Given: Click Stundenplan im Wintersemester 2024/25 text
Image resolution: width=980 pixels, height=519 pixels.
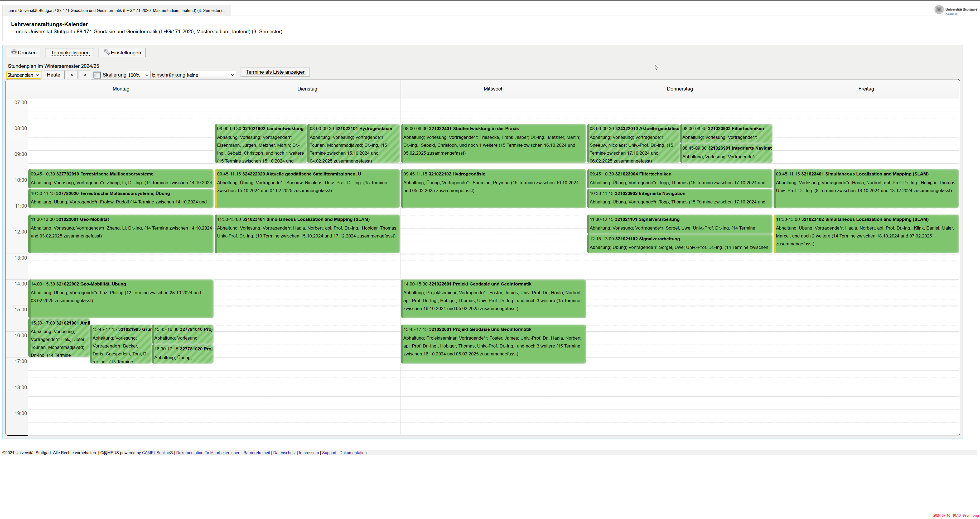Looking at the screenshot, I should (53, 66).
